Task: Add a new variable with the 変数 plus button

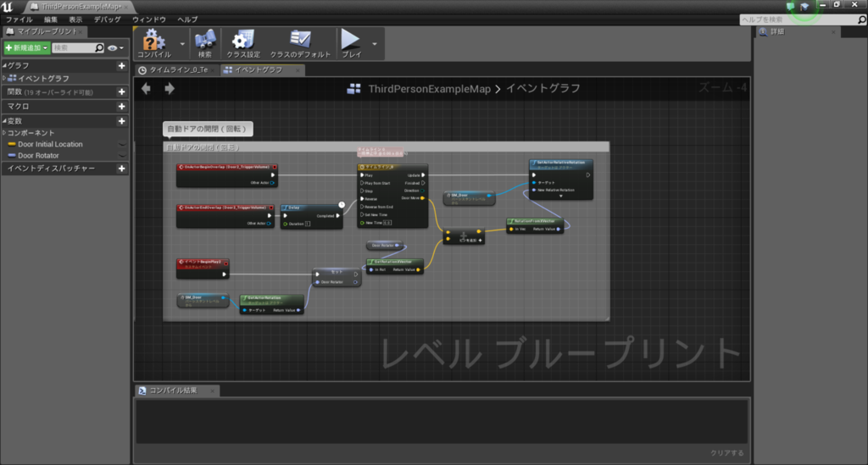Action: point(122,121)
